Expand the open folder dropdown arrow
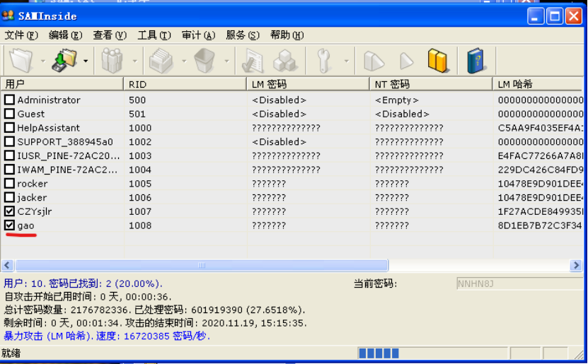Screen dimensions: 588x364 pos(42,61)
